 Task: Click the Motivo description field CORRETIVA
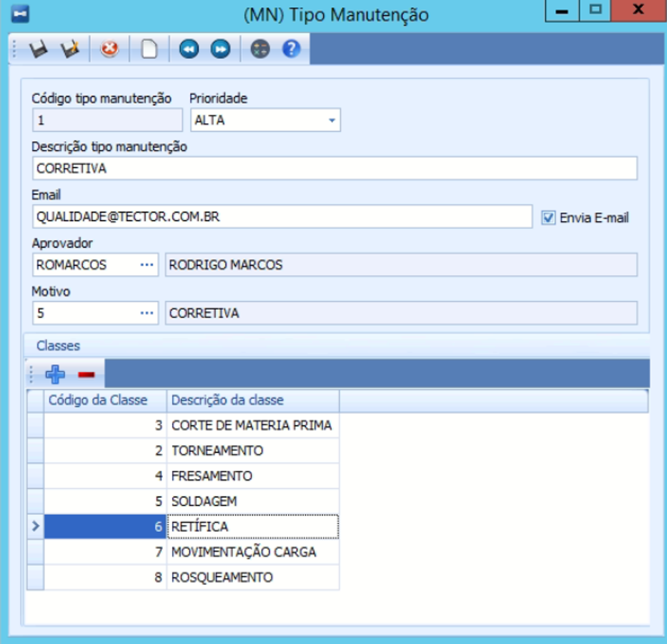[401, 313]
